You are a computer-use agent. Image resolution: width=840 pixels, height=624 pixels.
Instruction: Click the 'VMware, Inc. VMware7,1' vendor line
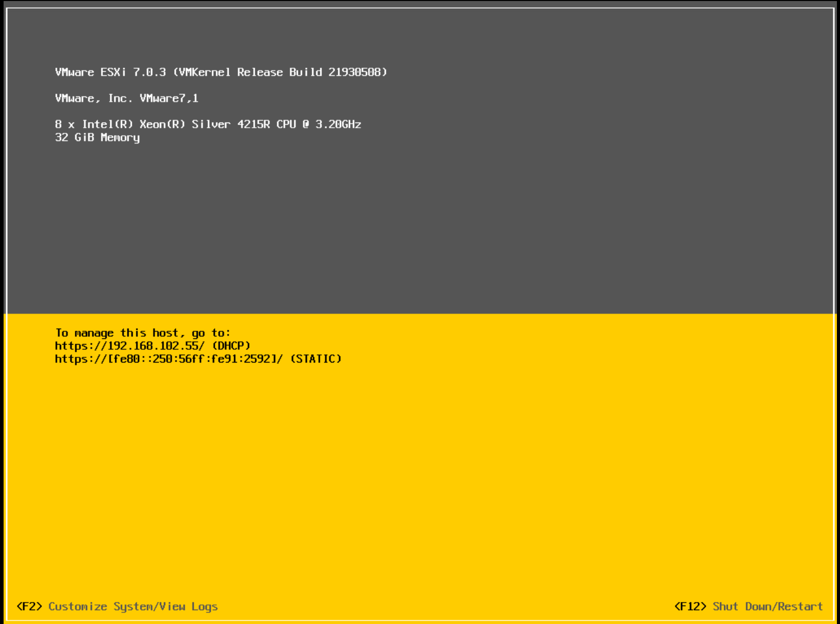coord(127,98)
